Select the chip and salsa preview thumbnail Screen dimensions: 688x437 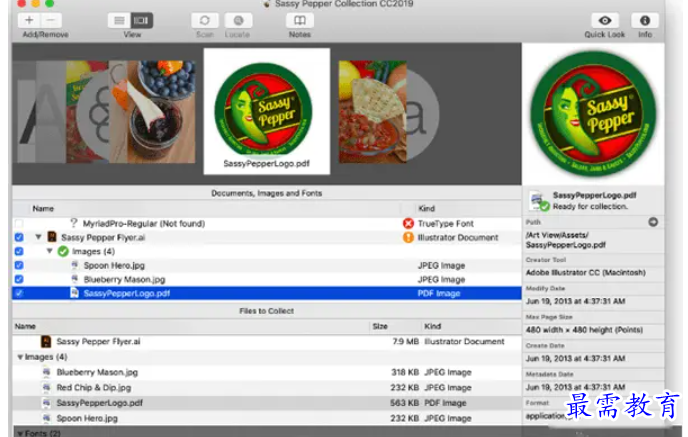(x=373, y=112)
